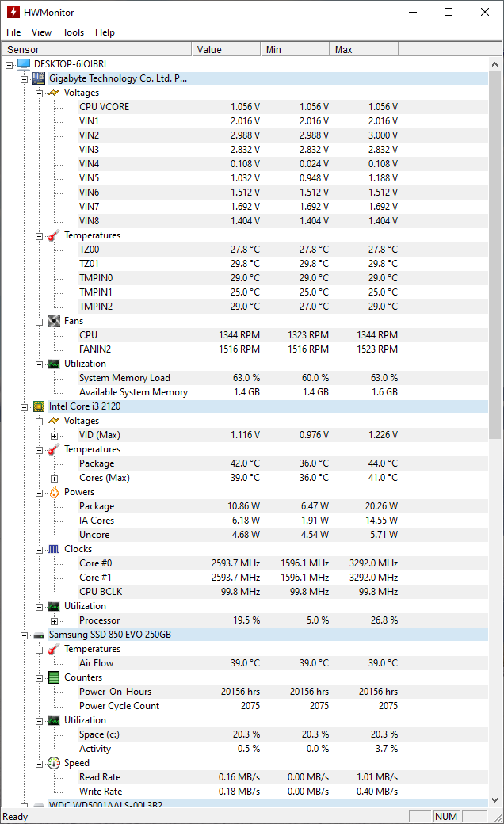Viewport: 504px width, 824px height.
Task: Click the thermometer icon beside motherboard Temperatures
Action: (x=52, y=235)
